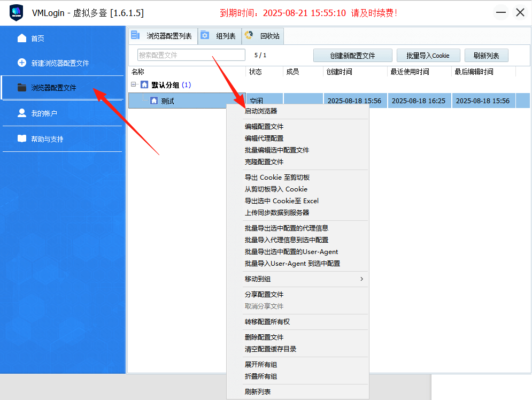Focus the 搜索配置文件 search field
The width and height of the screenshot is (532, 400).
click(x=191, y=55)
